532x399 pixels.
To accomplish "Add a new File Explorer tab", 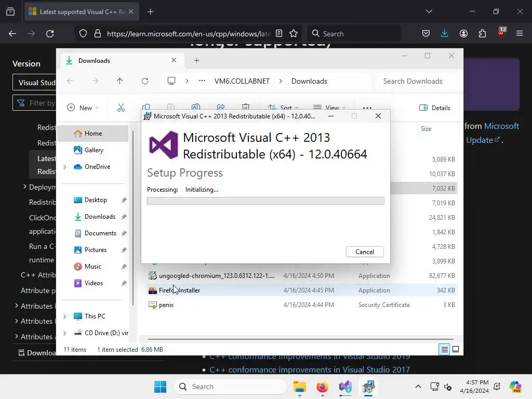I will [196, 61].
